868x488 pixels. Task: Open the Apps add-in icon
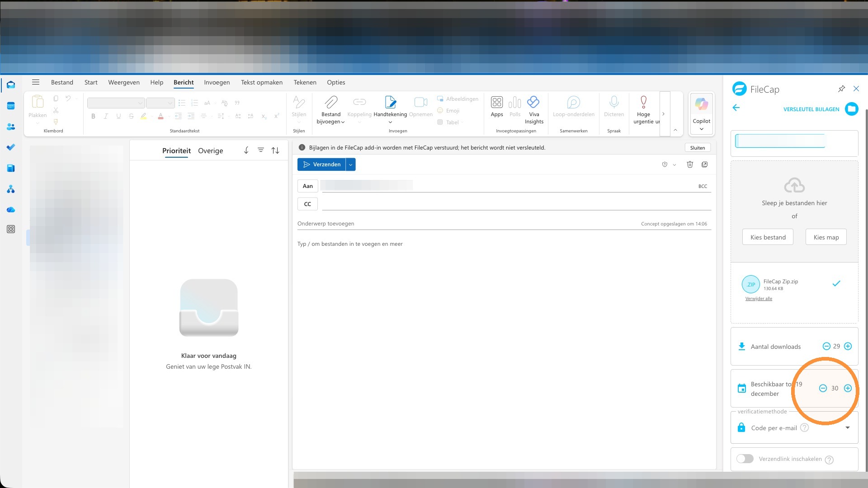(x=497, y=107)
